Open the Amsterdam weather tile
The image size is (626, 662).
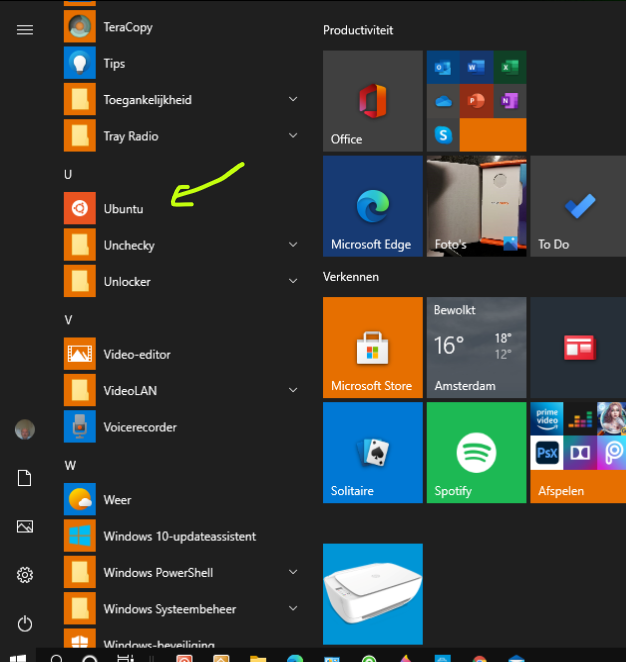coord(476,347)
